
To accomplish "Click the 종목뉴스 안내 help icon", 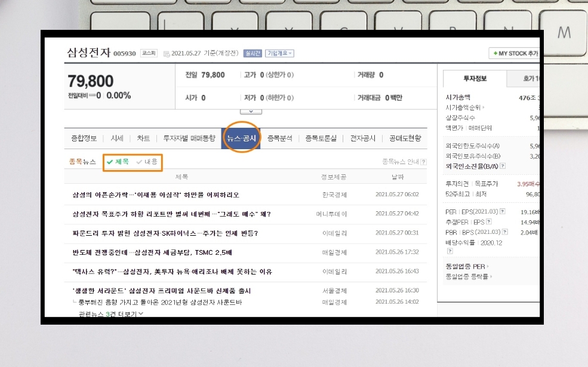I will pos(423,162).
